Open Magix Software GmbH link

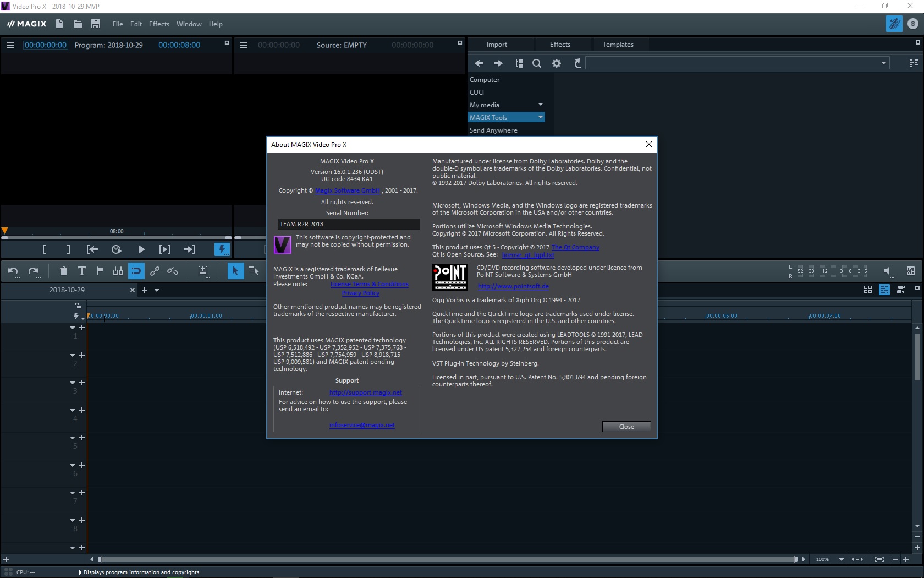pos(348,190)
